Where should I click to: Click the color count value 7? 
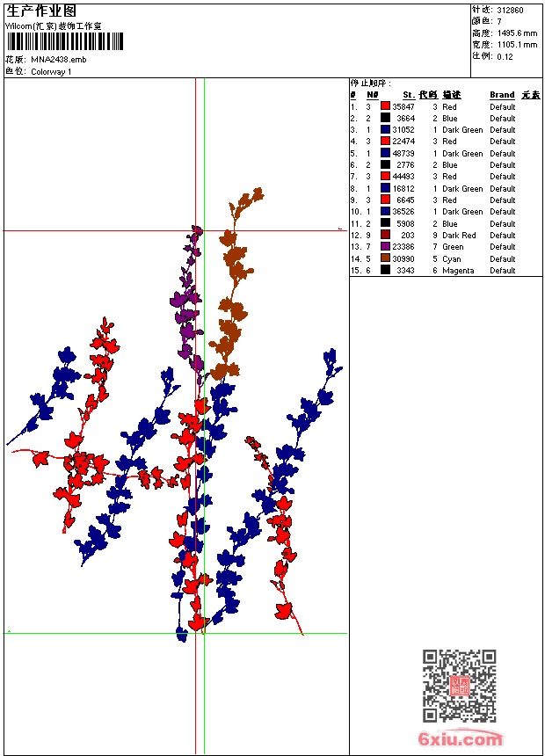(x=499, y=22)
